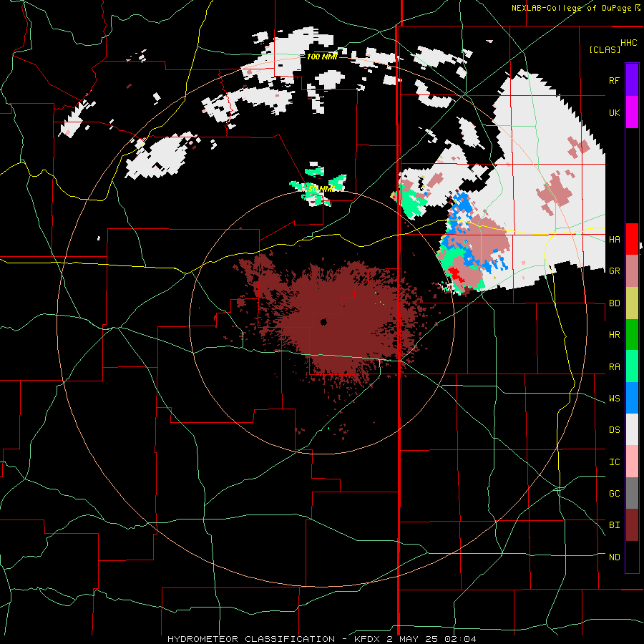Click the RF legend label

(614, 80)
